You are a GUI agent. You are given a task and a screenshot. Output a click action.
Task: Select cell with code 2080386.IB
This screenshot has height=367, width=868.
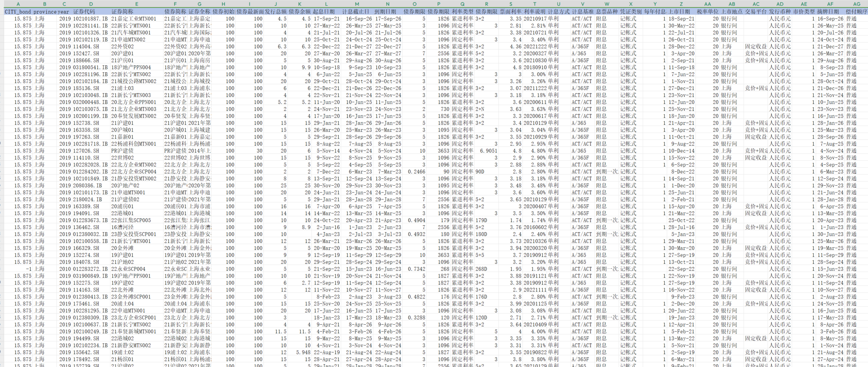click(x=91, y=186)
